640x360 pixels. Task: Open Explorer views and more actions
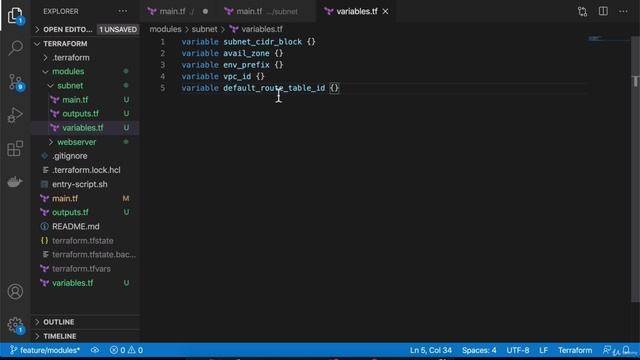tap(122, 11)
